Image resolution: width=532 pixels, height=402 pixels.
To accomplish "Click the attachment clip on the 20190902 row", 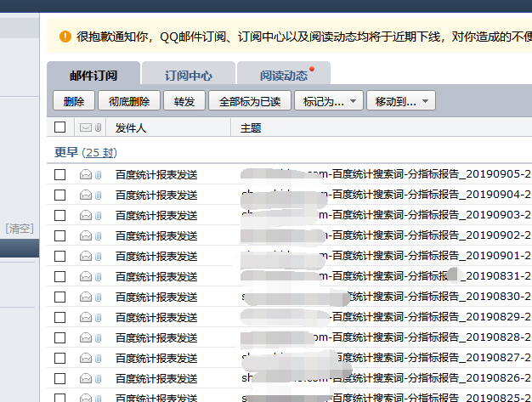I will point(99,235).
